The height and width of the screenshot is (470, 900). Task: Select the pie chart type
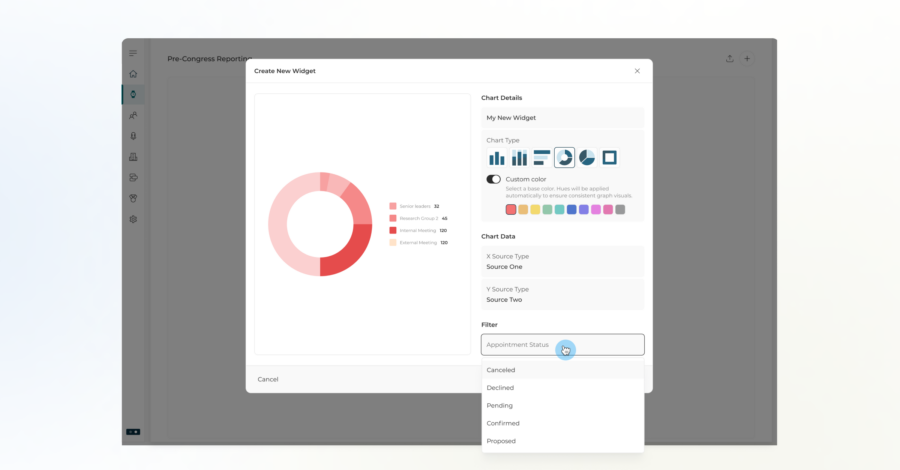587,157
